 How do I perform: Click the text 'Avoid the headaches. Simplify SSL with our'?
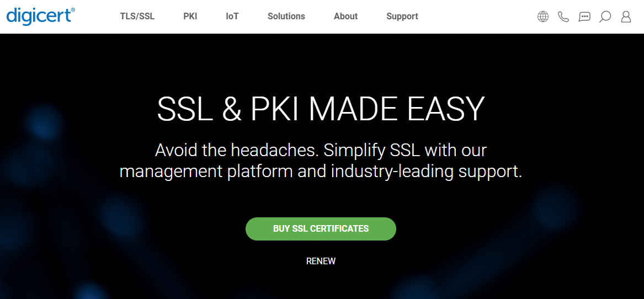pyautogui.click(x=321, y=150)
